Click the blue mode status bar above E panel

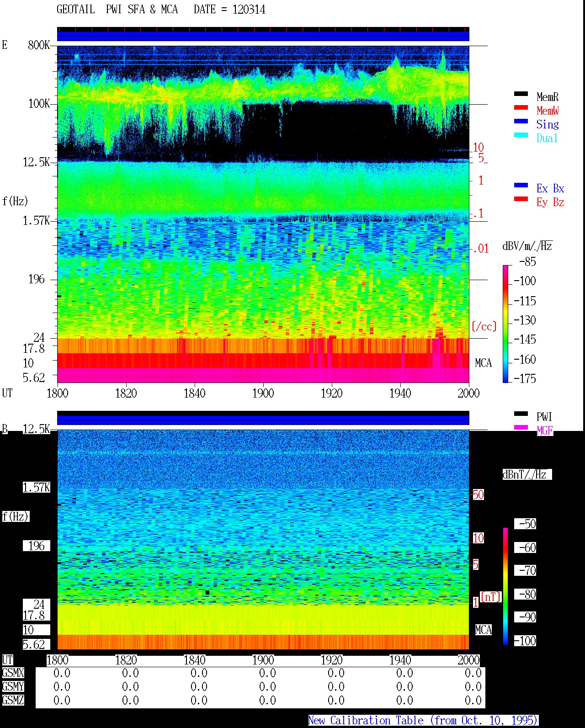[263, 36]
